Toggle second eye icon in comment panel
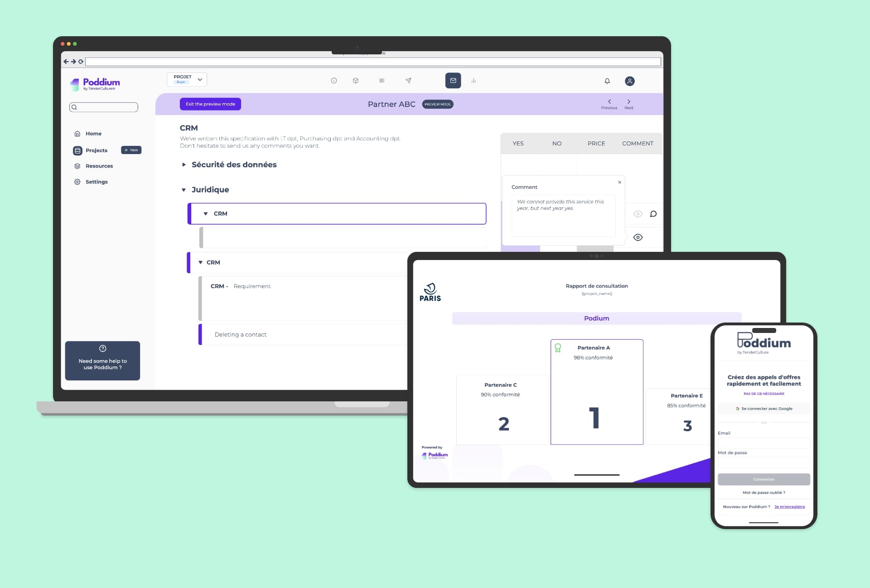 click(638, 237)
